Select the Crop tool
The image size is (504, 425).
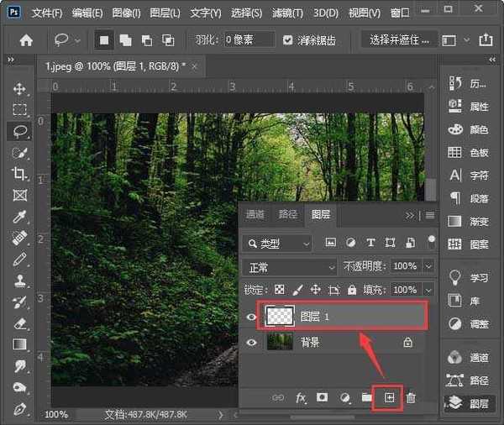(x=18, y=174)
